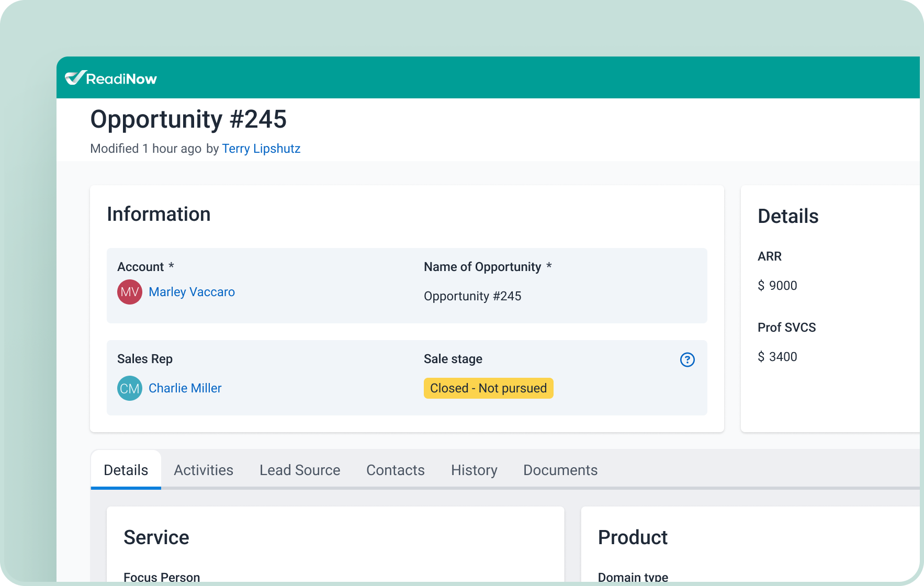Image resolution: width=924 pixels, height=586 pixels.
Task: Click the ARR value $ 9000
Action: 777,286
